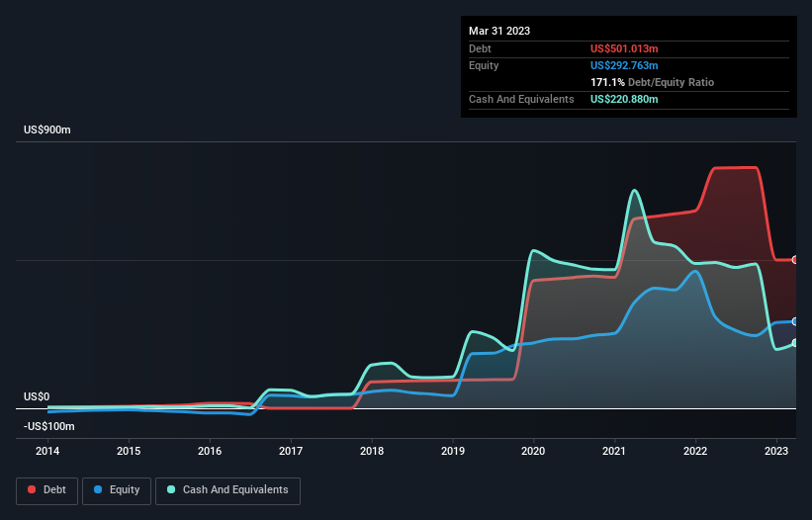Select the 2023 axis label
812x520 pixels.
[x=776, y=451]
